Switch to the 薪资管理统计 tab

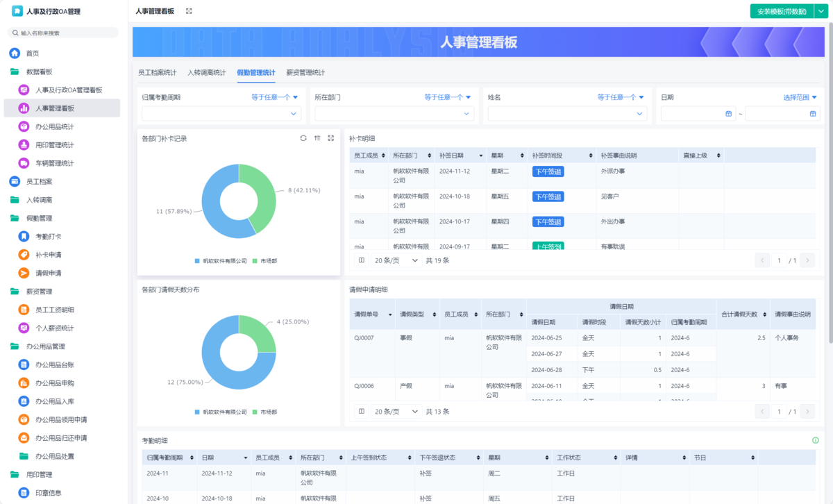coord(305,73)
